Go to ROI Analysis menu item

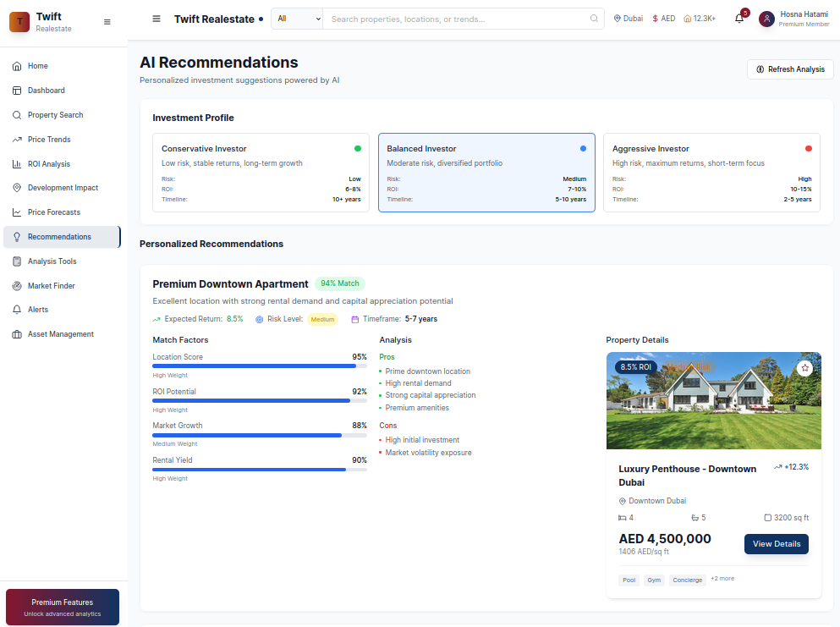pyautogui.click(x=49, y=164)
